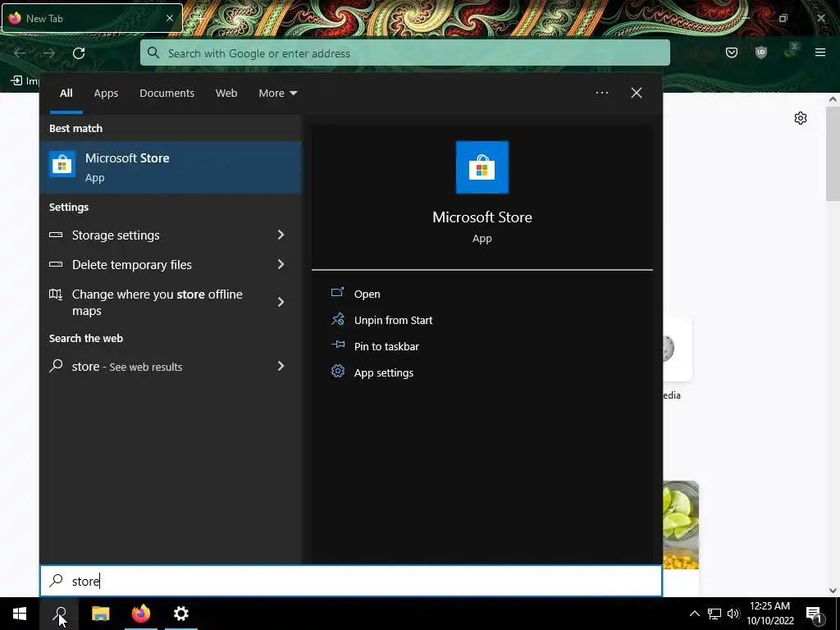Image resolution: width=840 pixels, height=630 pixels.
Task: Click the food thumbnail on Firefox page
Action: [x=680, y=525]
